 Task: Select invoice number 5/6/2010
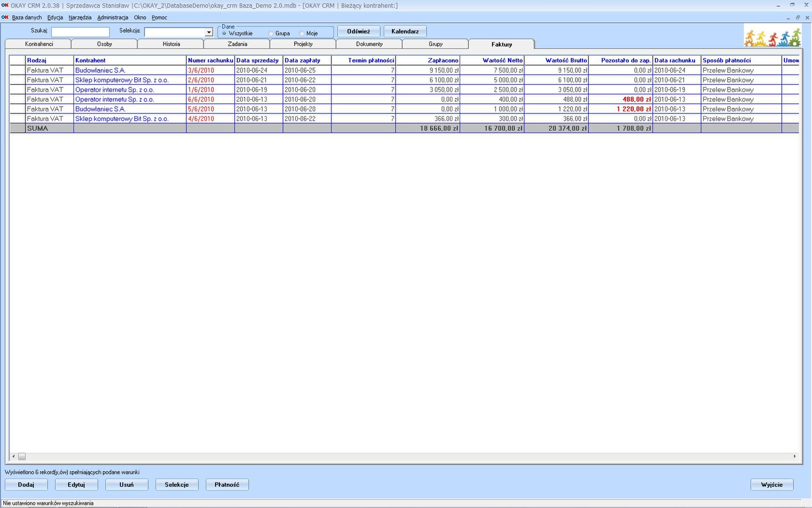click(210, 109)
